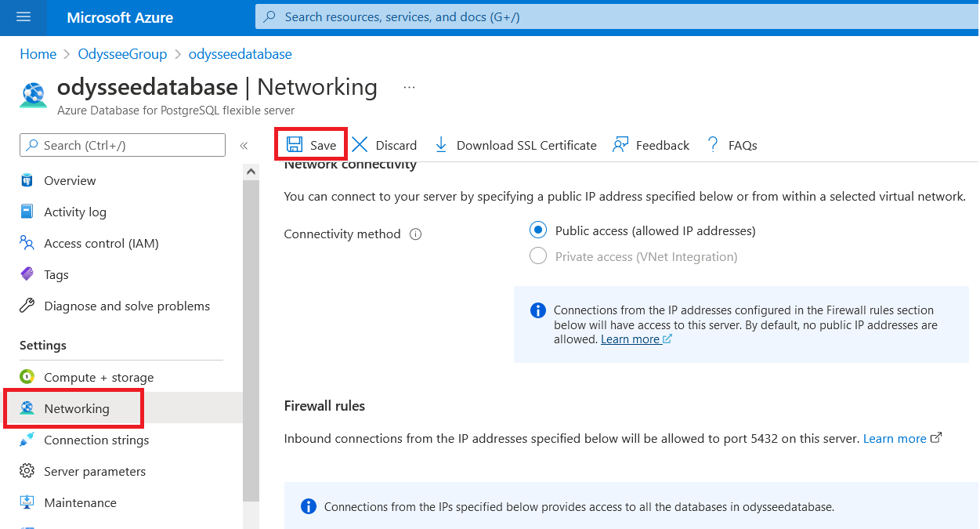Click the Microsoft Azure logo text
Viewport: 980px width, 529px height.
click(120, 17)
